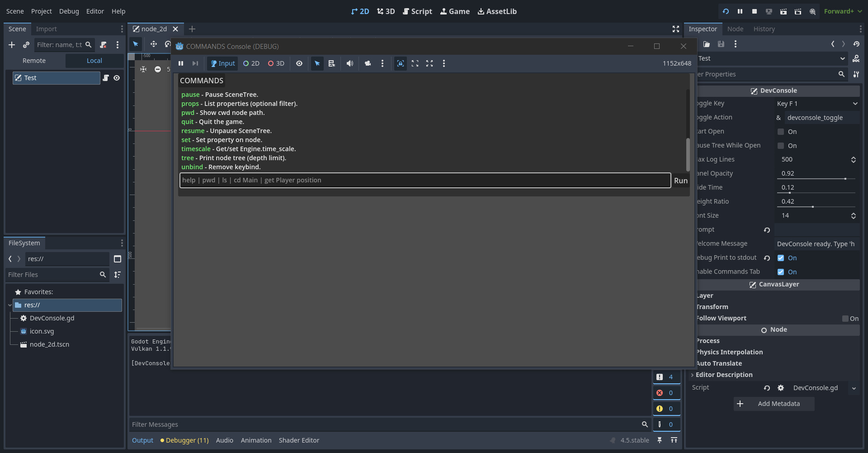The height and width of the screenshot is (453, 868).
Task: Activate the Move Mode tool in editor
Action: click(154, 44)
